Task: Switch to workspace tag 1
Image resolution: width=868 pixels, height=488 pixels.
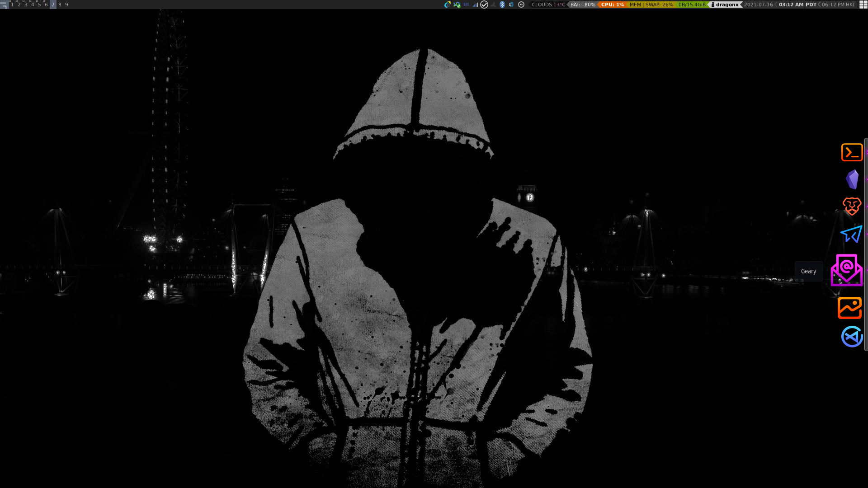Action: click(x=12, y=5)
